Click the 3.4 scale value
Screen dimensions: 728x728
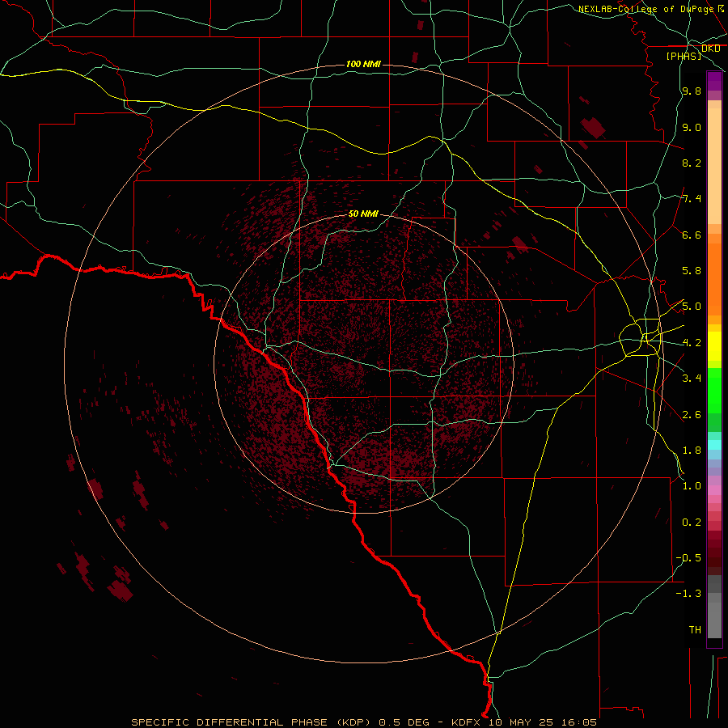pos(692,379)
